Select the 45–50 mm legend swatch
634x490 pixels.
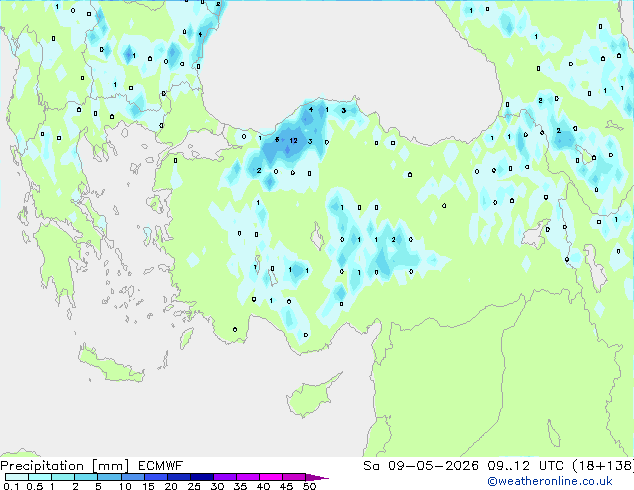click(294, 477)
